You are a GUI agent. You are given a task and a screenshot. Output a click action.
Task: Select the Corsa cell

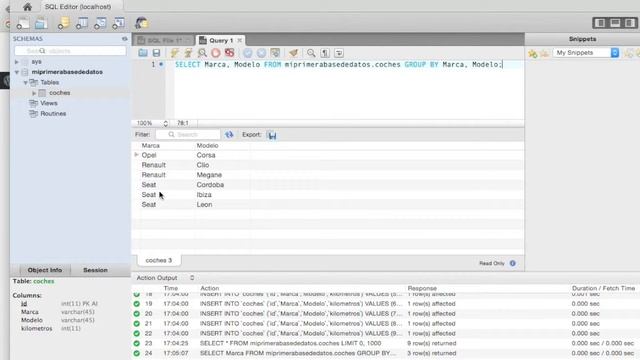click(x=206, y=155)
